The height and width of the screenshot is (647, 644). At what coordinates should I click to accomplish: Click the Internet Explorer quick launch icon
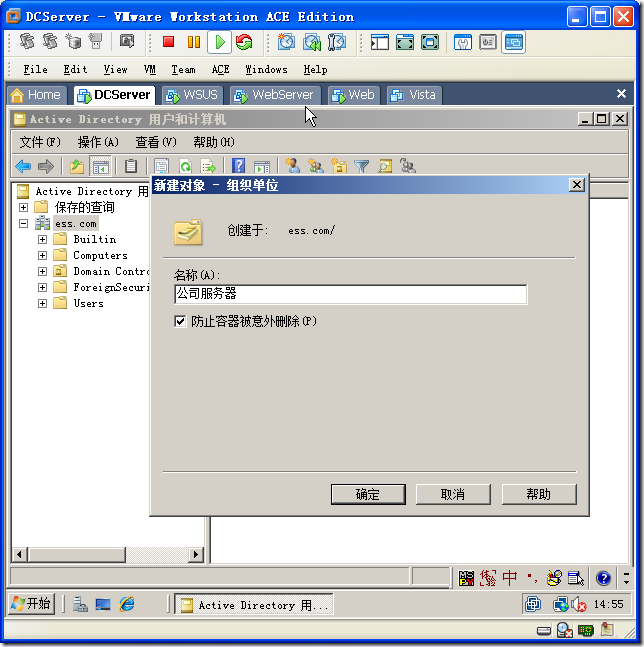point(127,604)
